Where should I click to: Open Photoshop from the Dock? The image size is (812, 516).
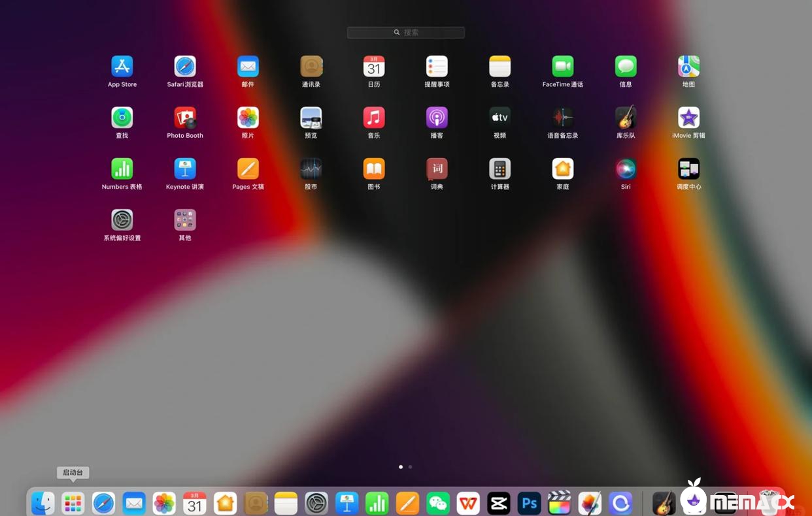[529, 503]
